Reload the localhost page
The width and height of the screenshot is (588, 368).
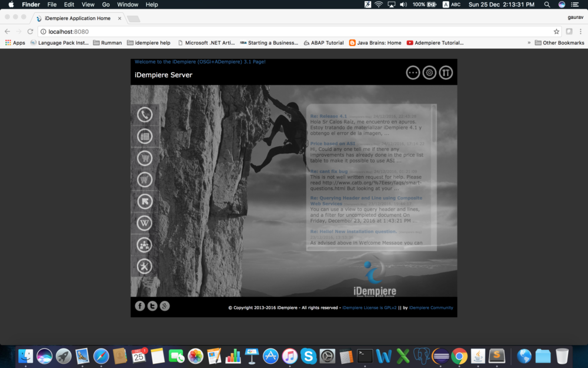coord(31,32)
